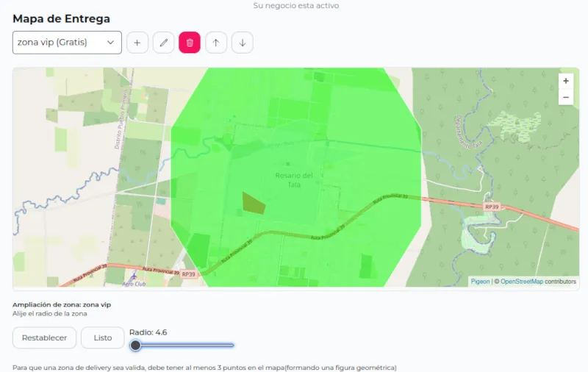This screenshot has height=372, width=588.
Task: Edit the selected zone with pencil icon
Action: [163, 43]
